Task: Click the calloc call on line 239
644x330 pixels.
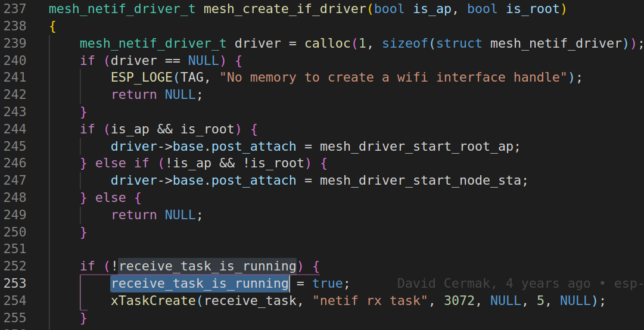Action: point(327,43)
